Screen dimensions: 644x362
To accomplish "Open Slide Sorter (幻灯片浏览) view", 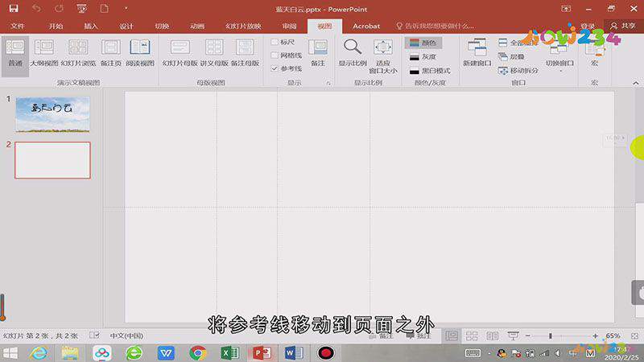I will 78,54.
